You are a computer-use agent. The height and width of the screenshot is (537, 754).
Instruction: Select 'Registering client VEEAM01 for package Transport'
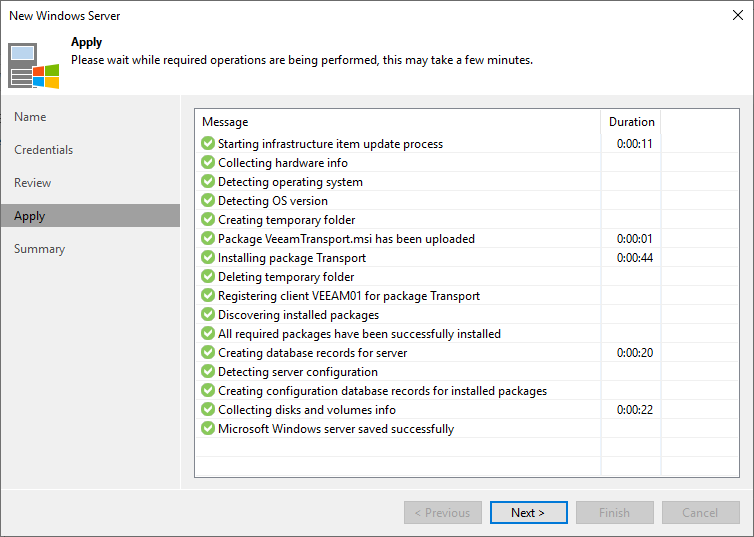(349, 296)
